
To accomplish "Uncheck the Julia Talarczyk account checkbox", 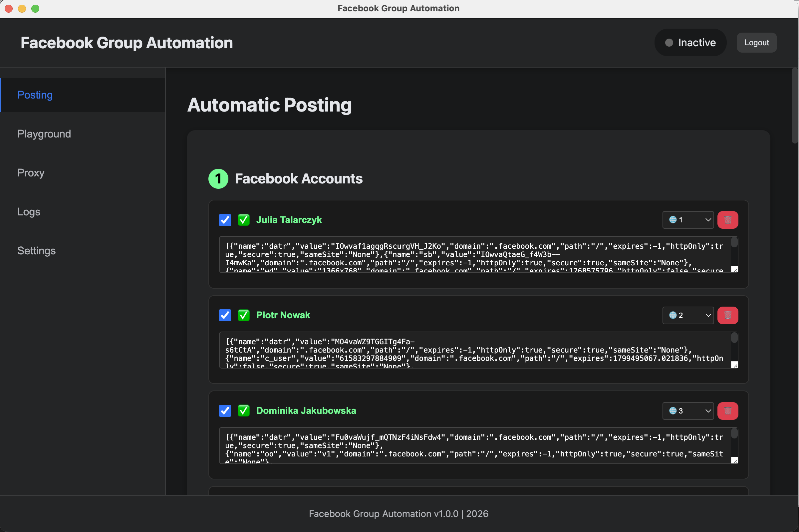I will tap(225, 220).
